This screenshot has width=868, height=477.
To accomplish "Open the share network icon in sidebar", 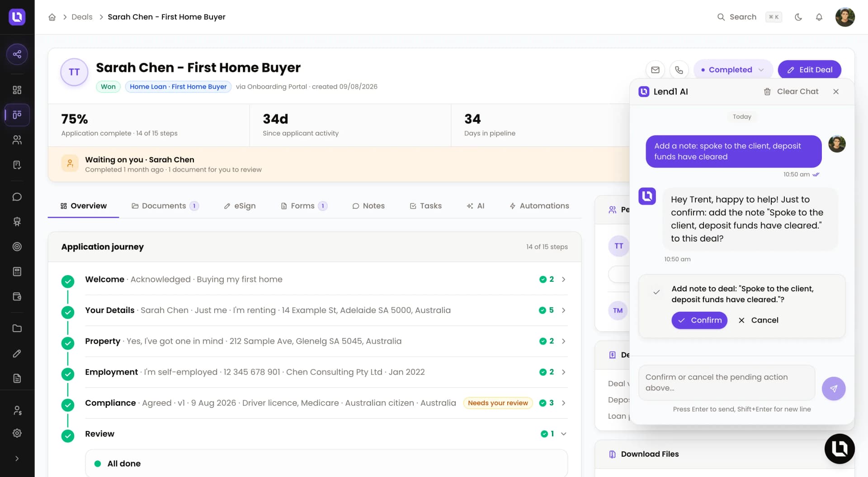I will tap(17, 54).
